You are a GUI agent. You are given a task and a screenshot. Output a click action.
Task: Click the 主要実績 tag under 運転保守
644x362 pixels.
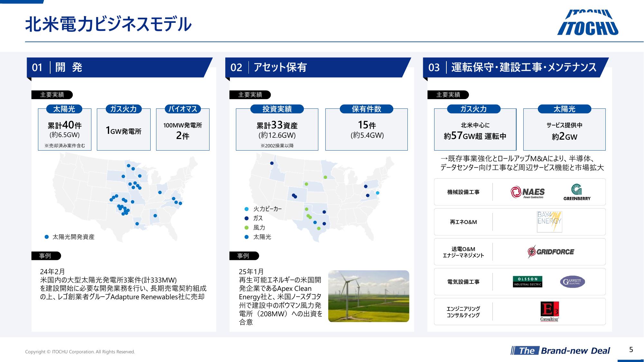point(448,95)
